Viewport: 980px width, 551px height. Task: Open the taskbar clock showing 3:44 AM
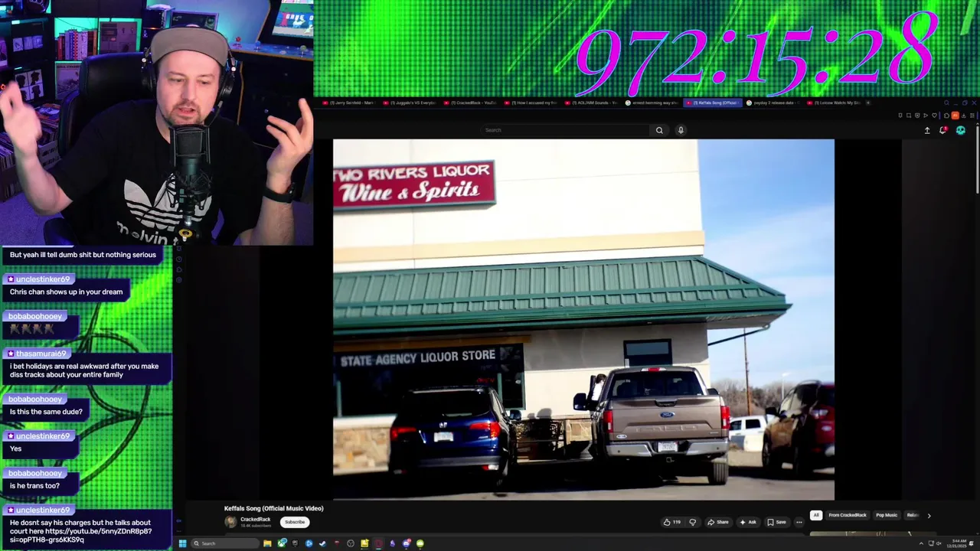coord(956,543)
